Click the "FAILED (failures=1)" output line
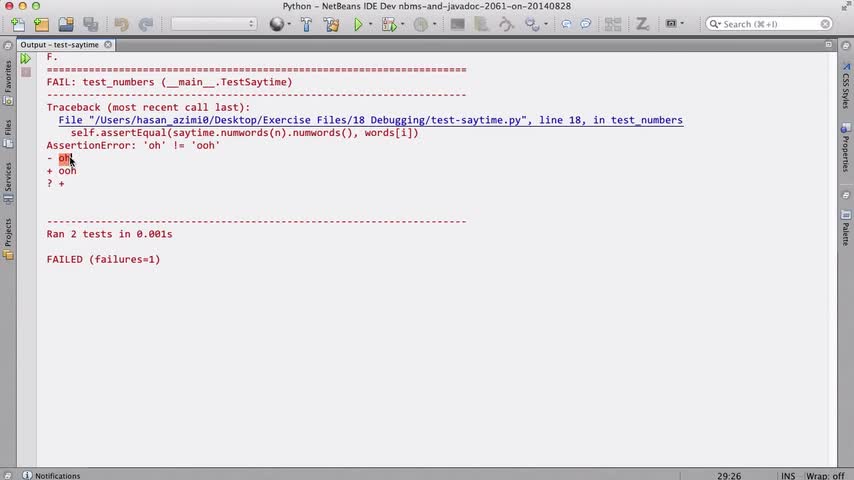Image resolution: width=854 pixels, height=480 pixels. 103,259
